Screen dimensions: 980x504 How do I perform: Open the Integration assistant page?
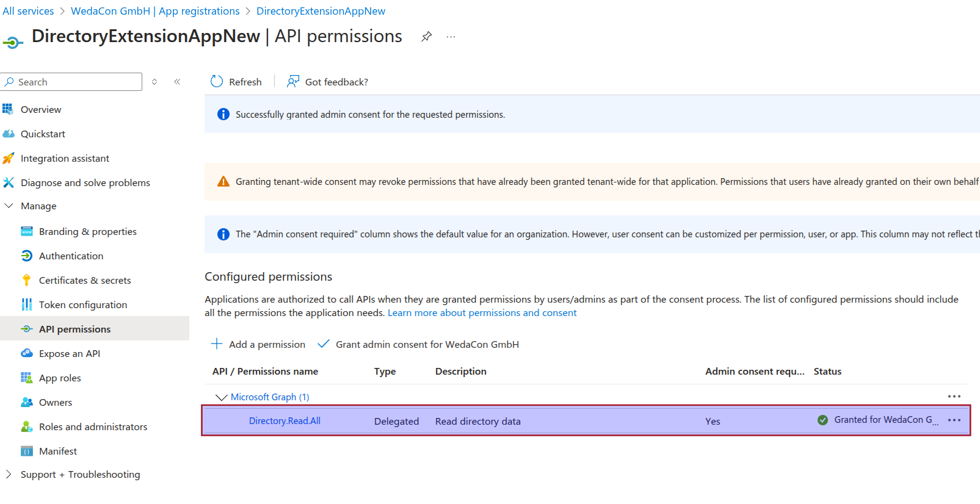(x=65, y=158)
